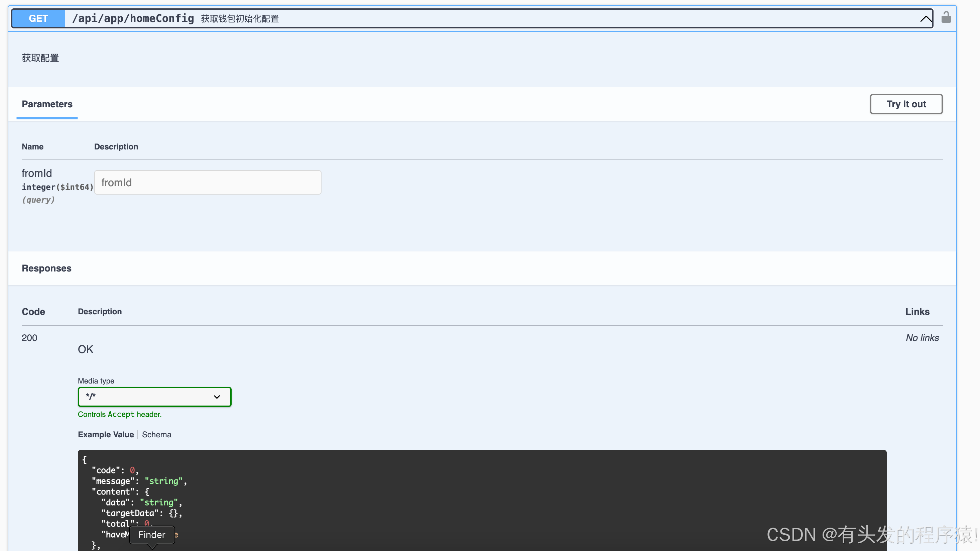980x551 pixels.
Task: Click the Parameters section underline indicator
Action: [46, 119]
